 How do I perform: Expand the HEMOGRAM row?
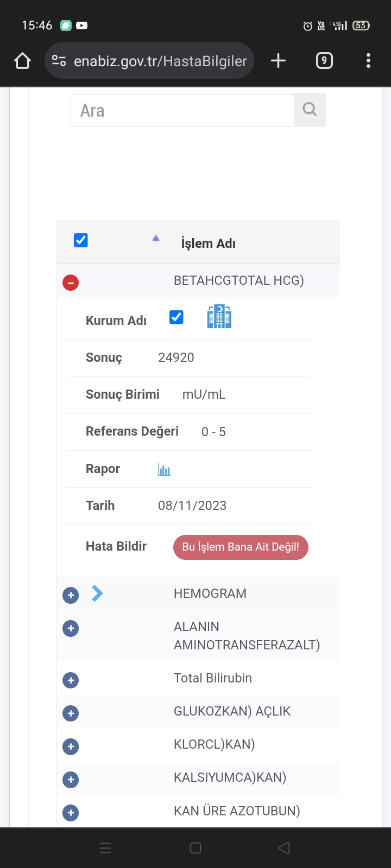tap(71, 595)
